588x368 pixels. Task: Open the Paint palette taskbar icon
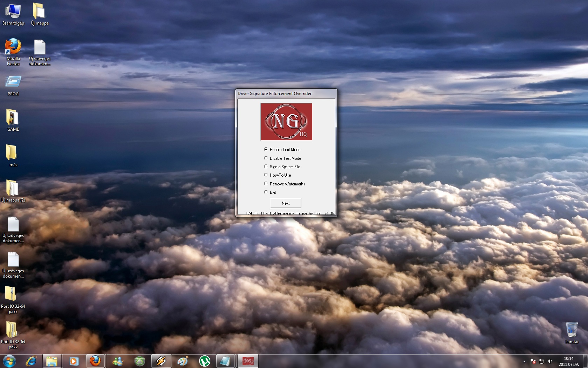point(183,361)
